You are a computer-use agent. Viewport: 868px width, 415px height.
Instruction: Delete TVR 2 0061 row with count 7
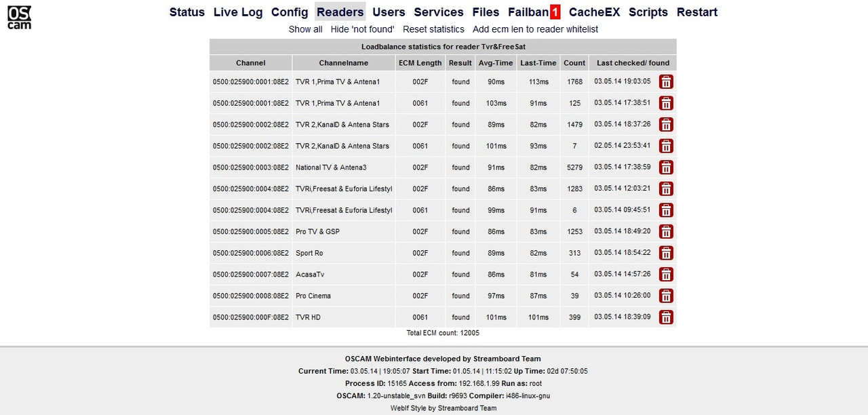click(667, 146)
